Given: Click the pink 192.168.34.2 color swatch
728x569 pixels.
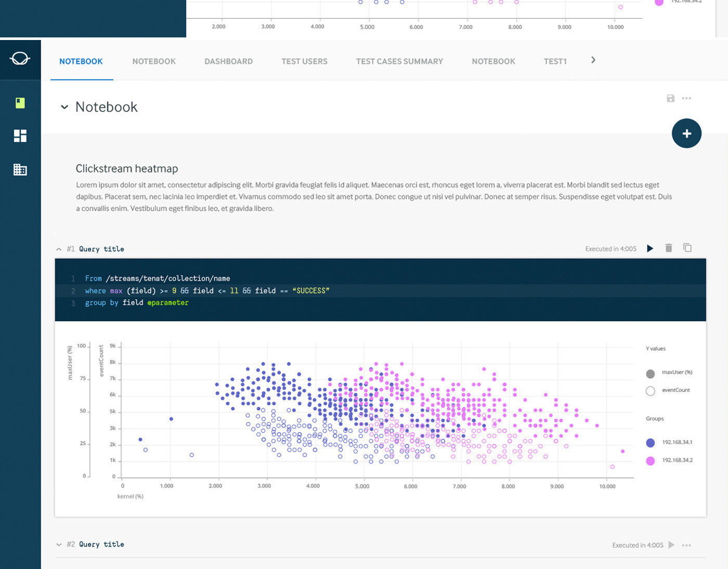Looking at the screenshot, I should point(650,461).
